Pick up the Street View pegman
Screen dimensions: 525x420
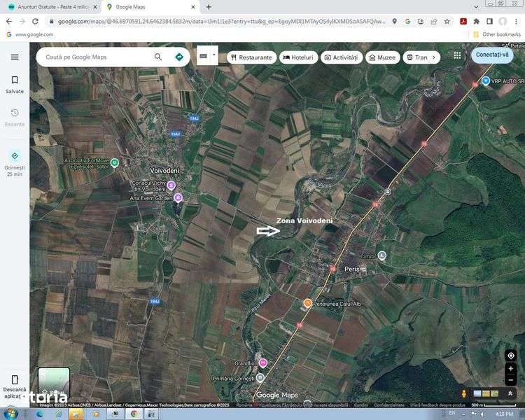(x=463, y=393)
